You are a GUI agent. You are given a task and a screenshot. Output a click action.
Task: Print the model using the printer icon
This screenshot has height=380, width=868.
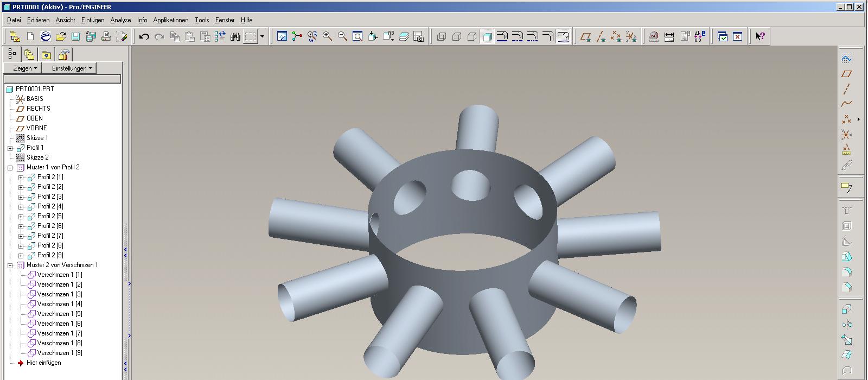tap(106, 36)
